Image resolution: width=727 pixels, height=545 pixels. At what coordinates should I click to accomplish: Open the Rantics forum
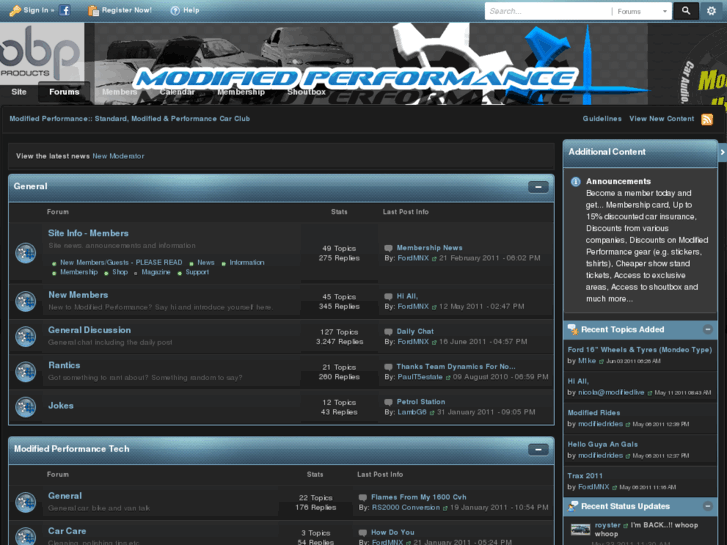point(64,365)
